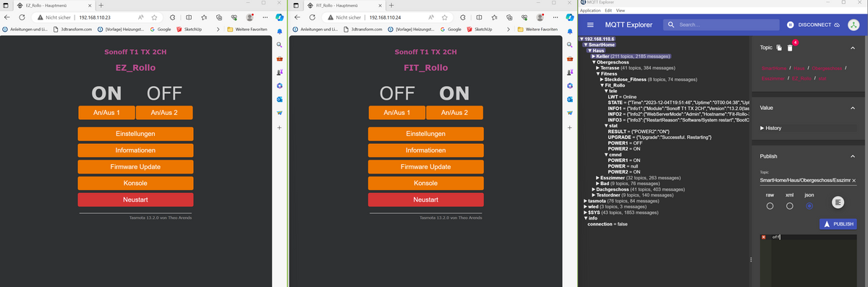Delete the topic with the trash icon

pos(790,48)
